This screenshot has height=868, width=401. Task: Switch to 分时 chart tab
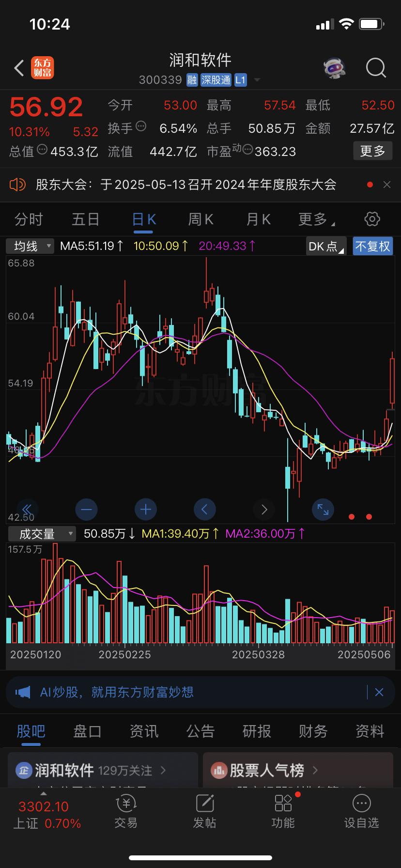click(29, 219)
